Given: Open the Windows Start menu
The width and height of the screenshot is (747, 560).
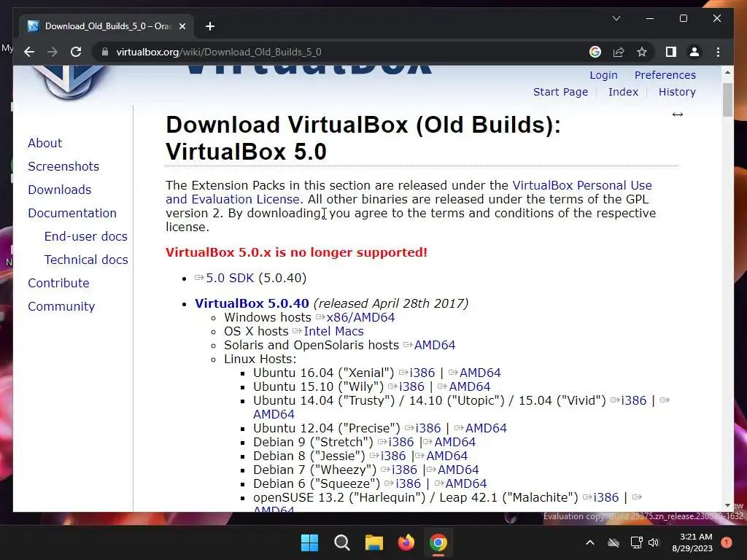Looking at the screenshot, I should tap(309, 542).
